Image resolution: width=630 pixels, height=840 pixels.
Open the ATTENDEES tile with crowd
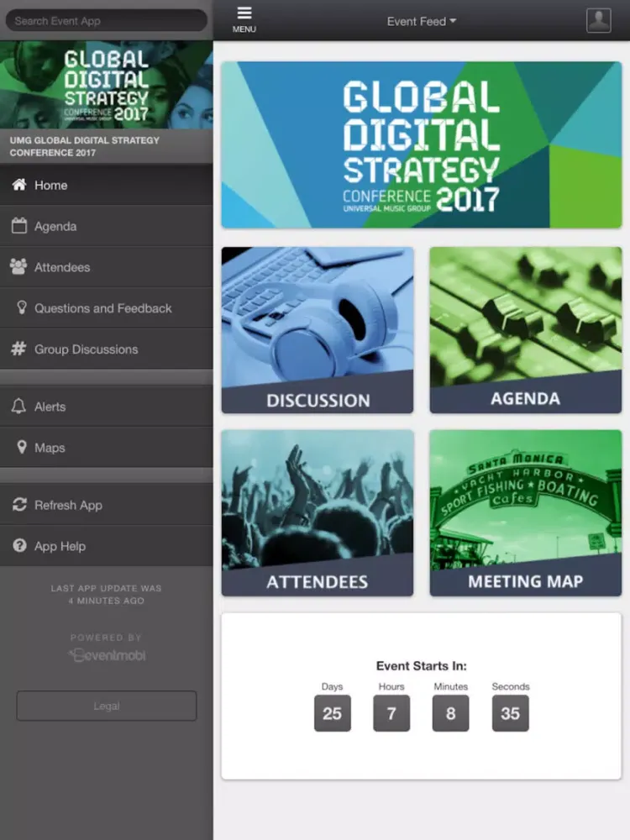(x=318, y=512)
